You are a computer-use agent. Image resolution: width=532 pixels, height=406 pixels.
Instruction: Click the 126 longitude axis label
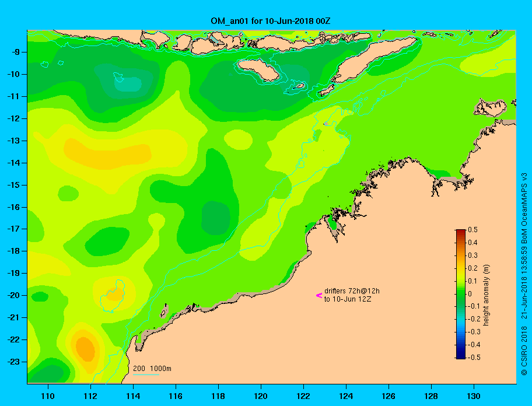(388, 396)
